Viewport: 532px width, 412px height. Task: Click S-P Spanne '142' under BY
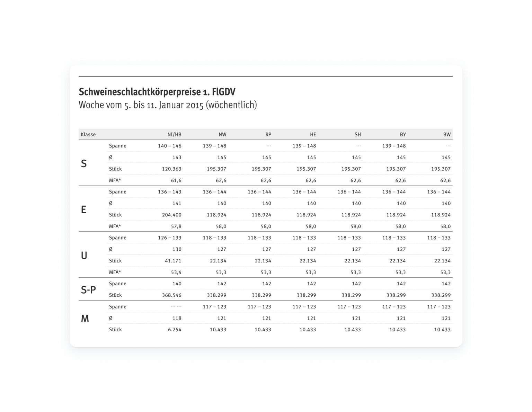pyautogui.click(x=401, y=284)
